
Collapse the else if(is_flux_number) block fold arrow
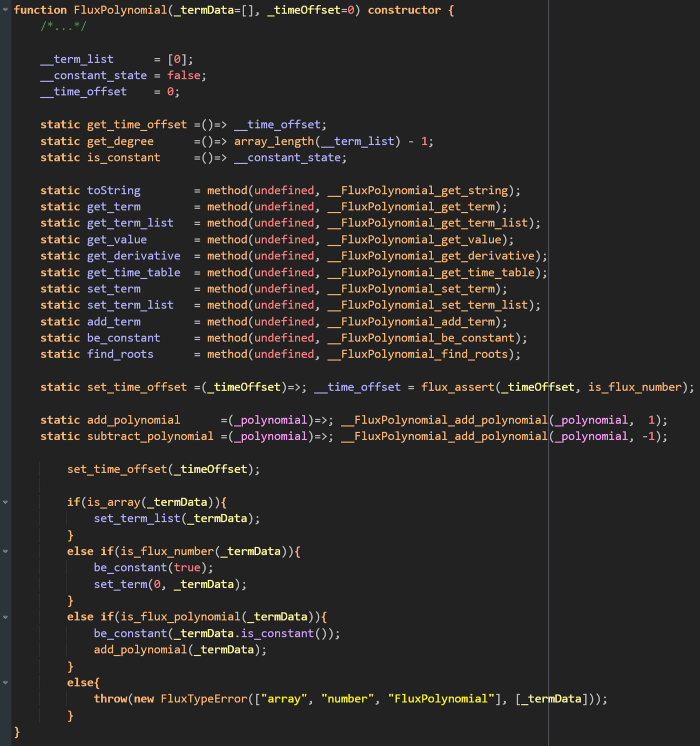coord(5,551)
